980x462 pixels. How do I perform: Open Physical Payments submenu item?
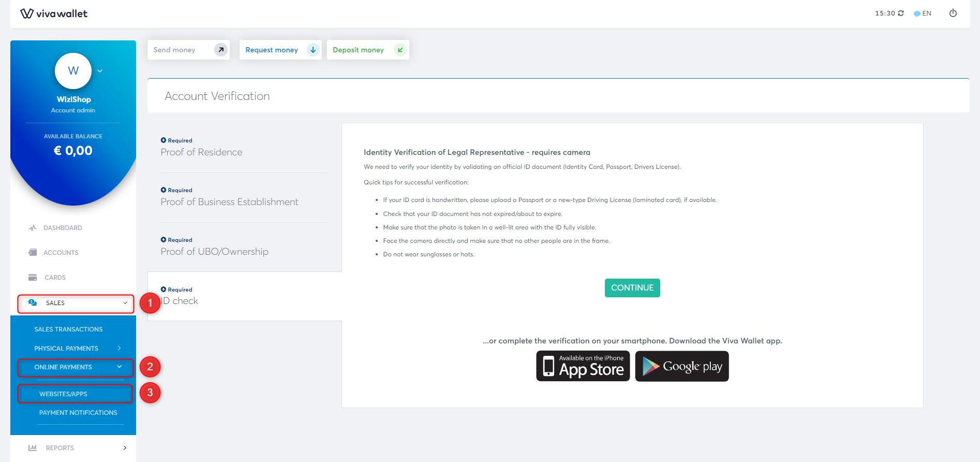[66, 349]
